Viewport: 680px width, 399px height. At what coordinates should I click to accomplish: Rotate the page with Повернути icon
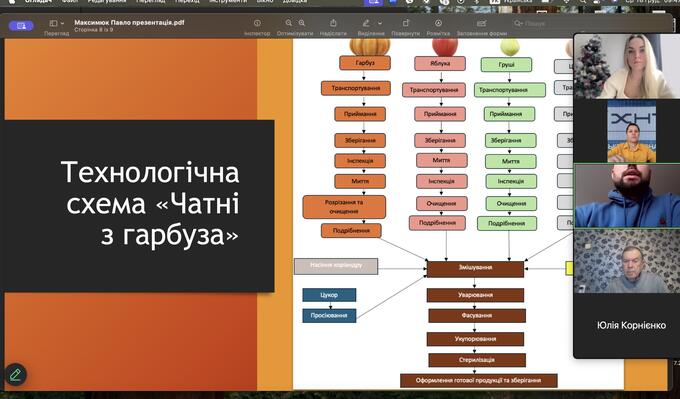click(405, 23)
